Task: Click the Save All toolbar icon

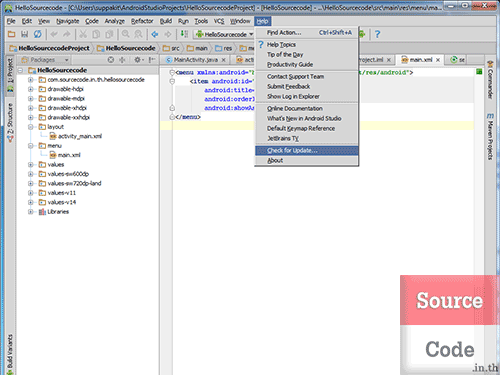Action: click(x=24, y=34)
